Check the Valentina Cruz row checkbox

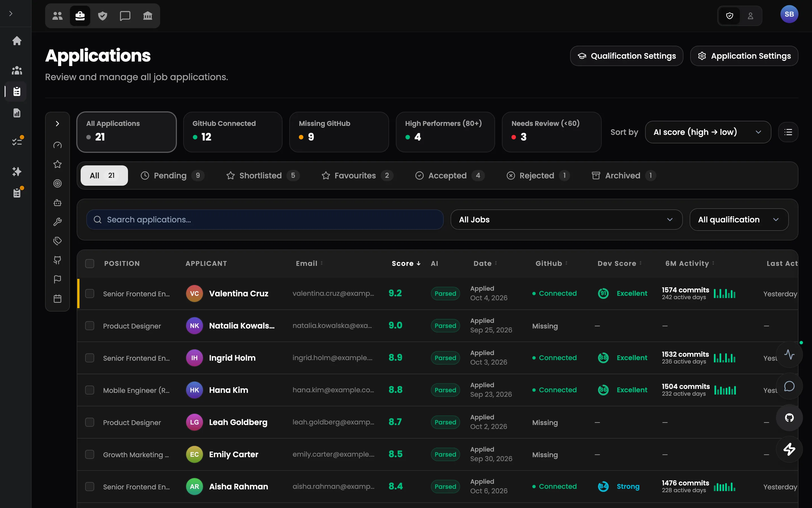pyautogui.click(x=90, y=294)
